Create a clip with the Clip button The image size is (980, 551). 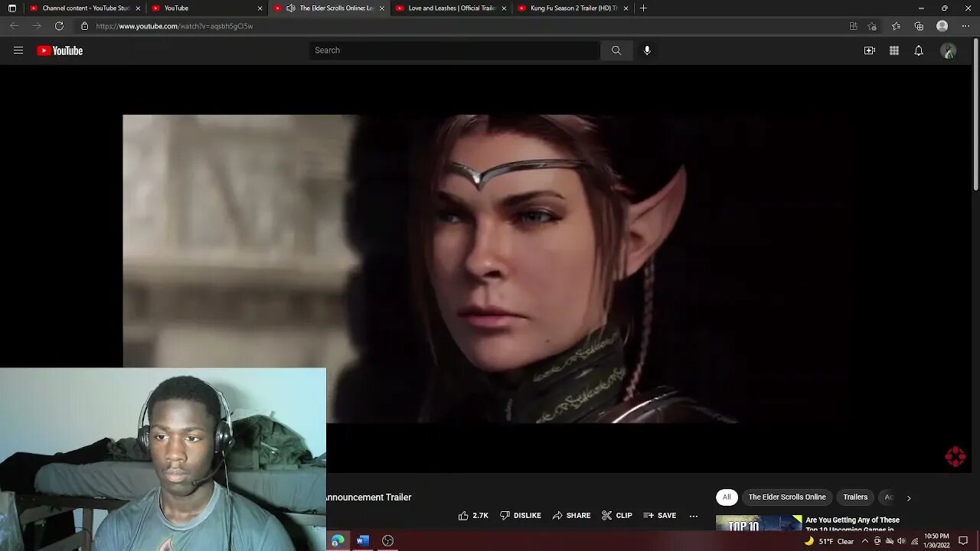pyautogui.click(x=617, y=516)
